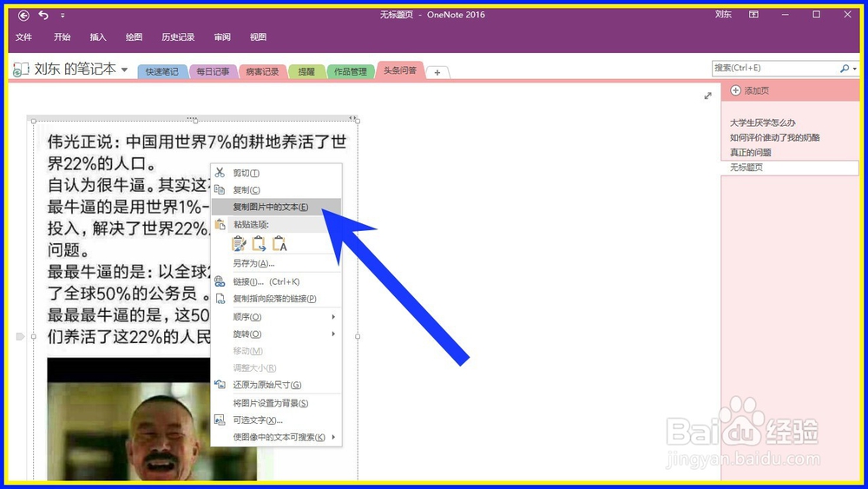
Task: Open the page 如何评价谁动了我的奶酪
Action: (x=774, y=137)
